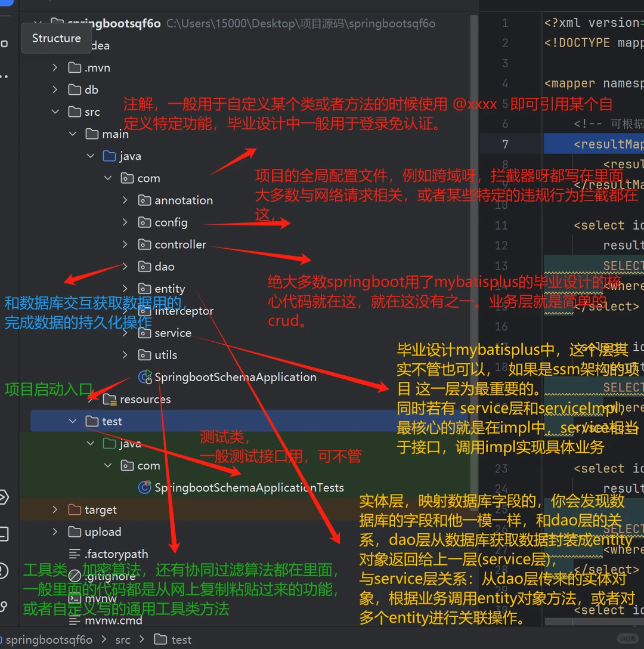The height and width of the screenshot is (649, 644).
Task: Click the .gitignore ignored-file icon
Action: coord(74,576)
